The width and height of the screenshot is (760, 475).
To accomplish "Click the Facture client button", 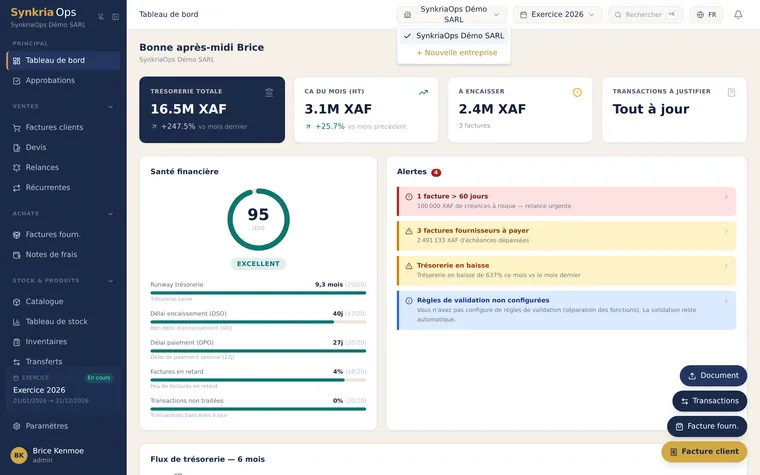I will tap(704, 452).
